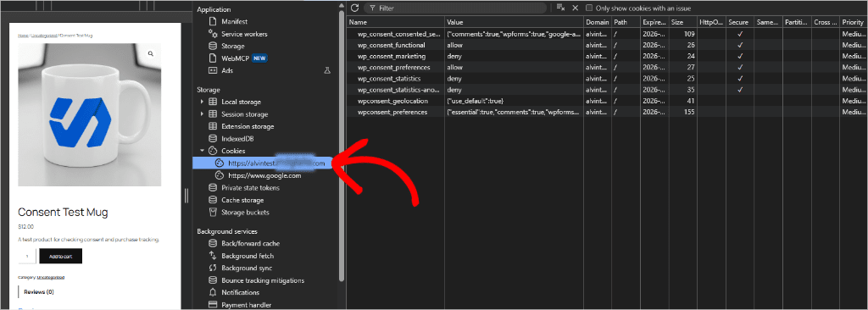Sort cookies by Secure column
The width and height of the screenshot is (868, 310).
point(739,22)
